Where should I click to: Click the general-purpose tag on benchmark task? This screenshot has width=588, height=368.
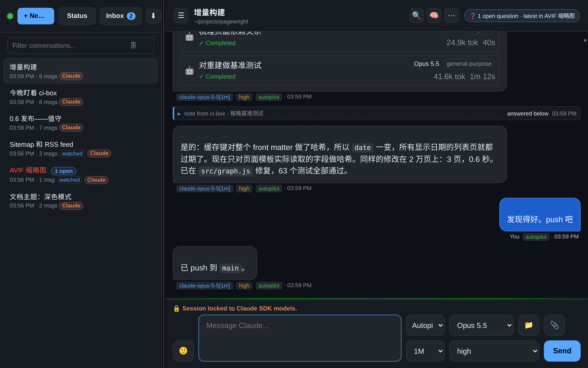pos(469,64)
